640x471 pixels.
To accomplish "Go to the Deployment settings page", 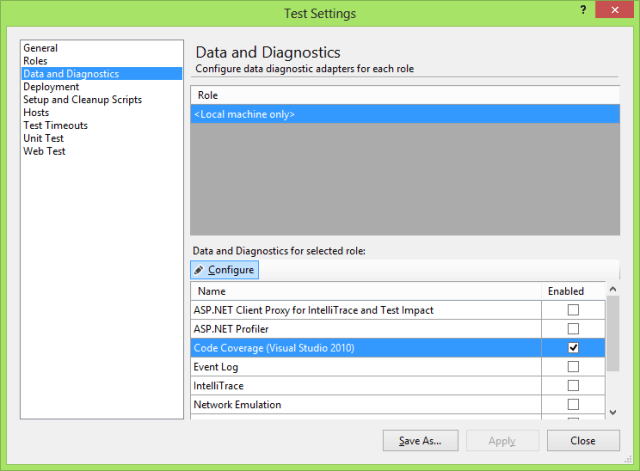I will [x=52, y=87].
